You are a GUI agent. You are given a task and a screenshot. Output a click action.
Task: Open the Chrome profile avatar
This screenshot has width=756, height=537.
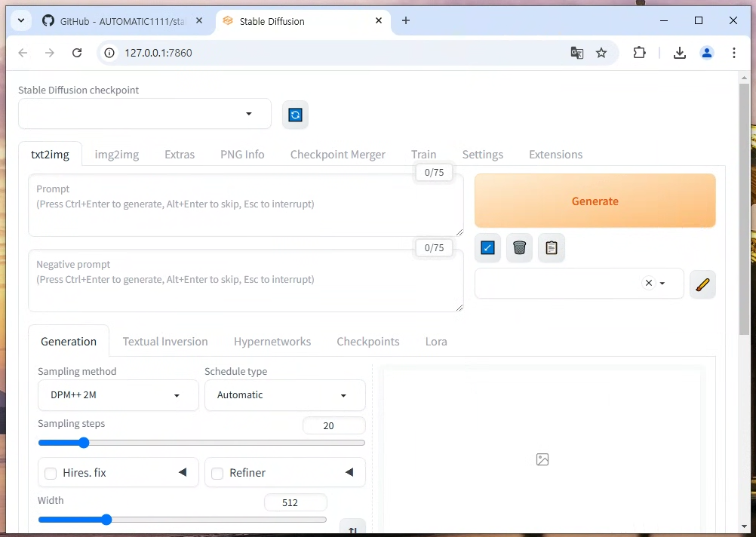pos(707,53)
